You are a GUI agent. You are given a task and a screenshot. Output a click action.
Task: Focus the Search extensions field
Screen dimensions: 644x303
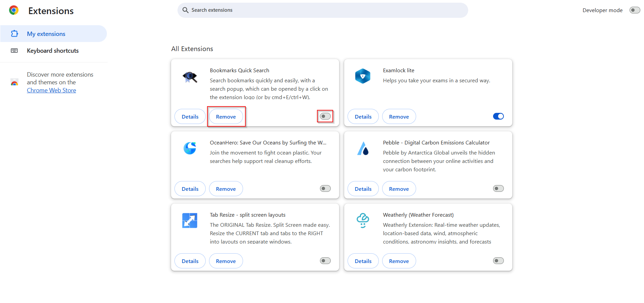pyautogui.click(x=323, y=10)
